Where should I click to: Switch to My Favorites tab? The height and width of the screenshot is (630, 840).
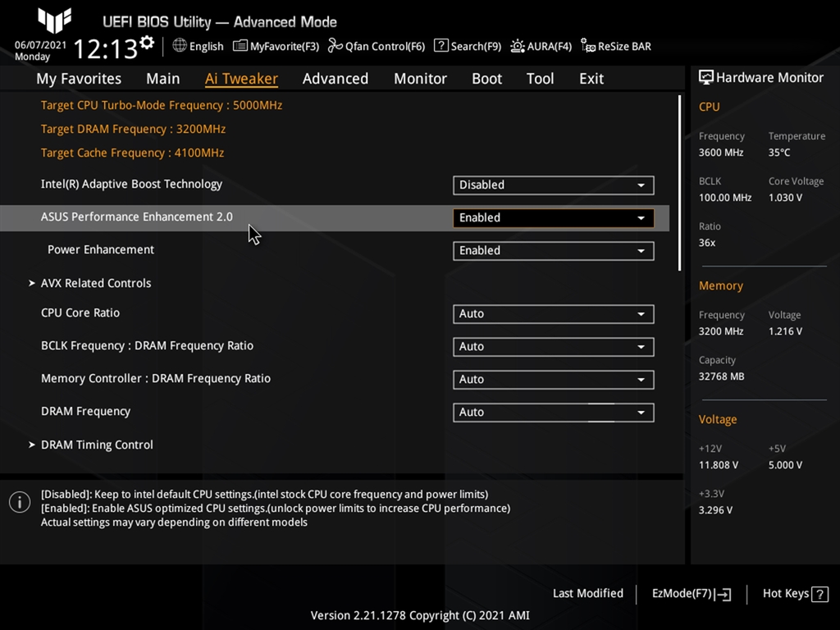tap(79, 79)
